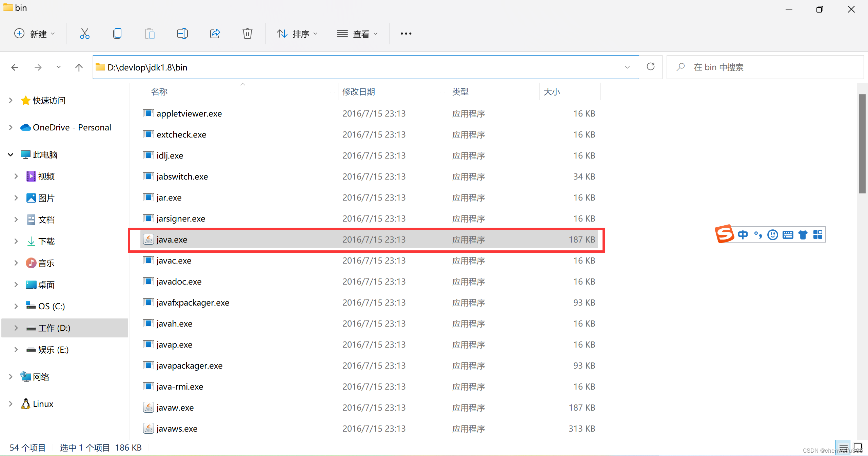The width and height of the screenshot is (868, 456).
Task: Click the vertical scrollbar thumb
Action: [862, 144]
